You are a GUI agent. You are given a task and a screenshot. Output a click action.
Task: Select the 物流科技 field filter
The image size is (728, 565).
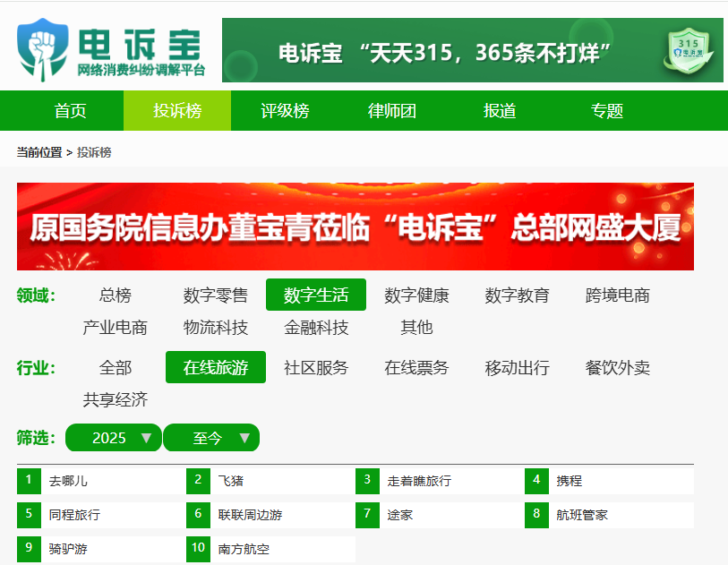tap(216, 328)
